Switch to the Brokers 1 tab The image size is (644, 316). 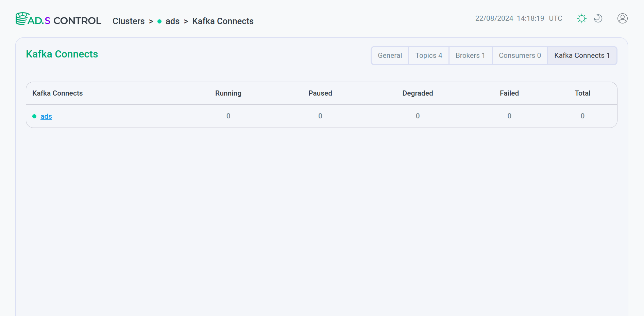471,55
